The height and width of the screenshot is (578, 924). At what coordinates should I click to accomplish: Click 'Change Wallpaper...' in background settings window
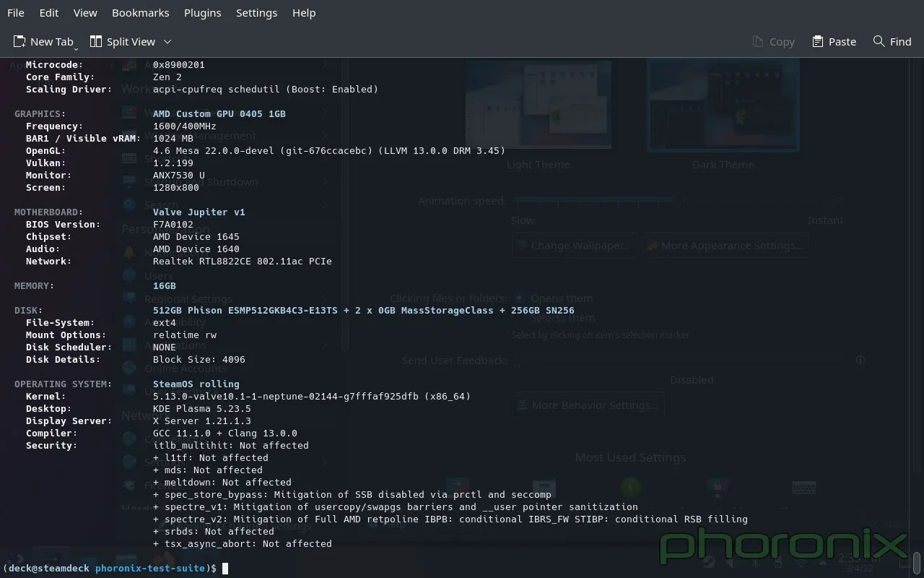pyautogui.click(x=575, y=246)
